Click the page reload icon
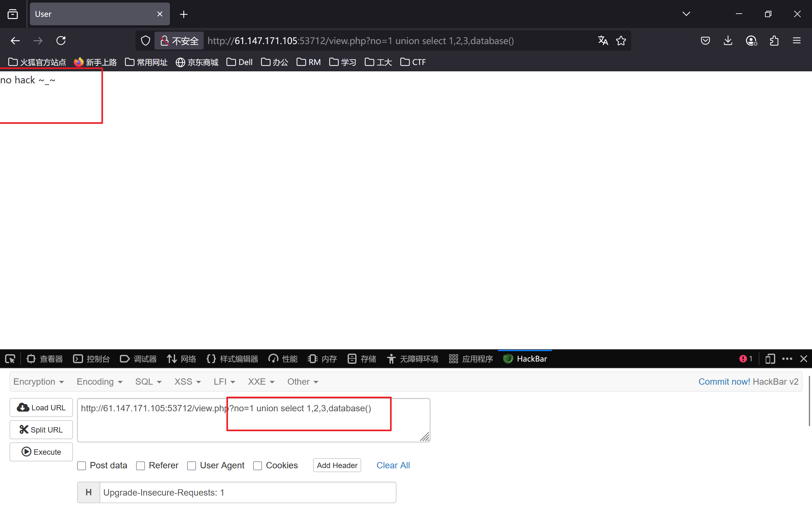Image resolution: width=812 pixels, height=507 pixels. point(61,41)
